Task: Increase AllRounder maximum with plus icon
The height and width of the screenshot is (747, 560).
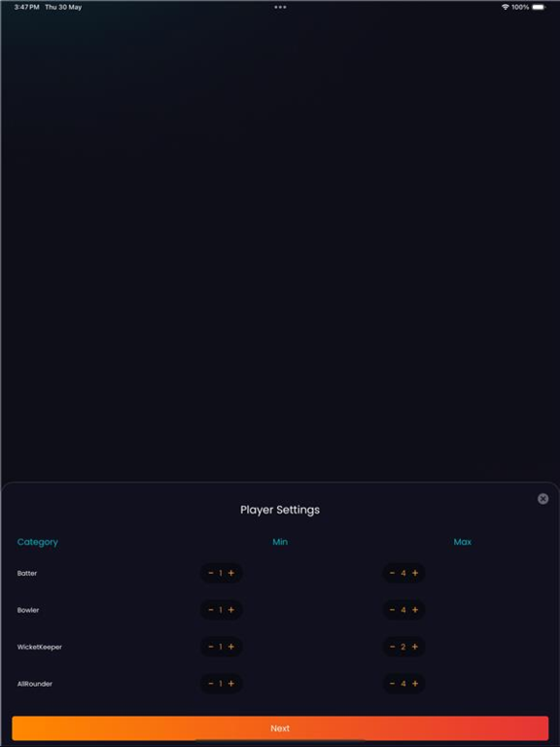Action: click(415, 684)
